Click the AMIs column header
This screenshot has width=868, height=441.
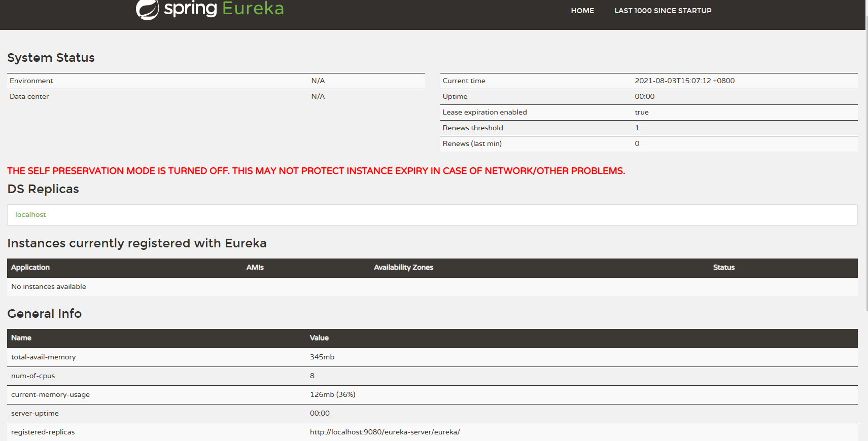pyautogui.click(x=255, y=267)
